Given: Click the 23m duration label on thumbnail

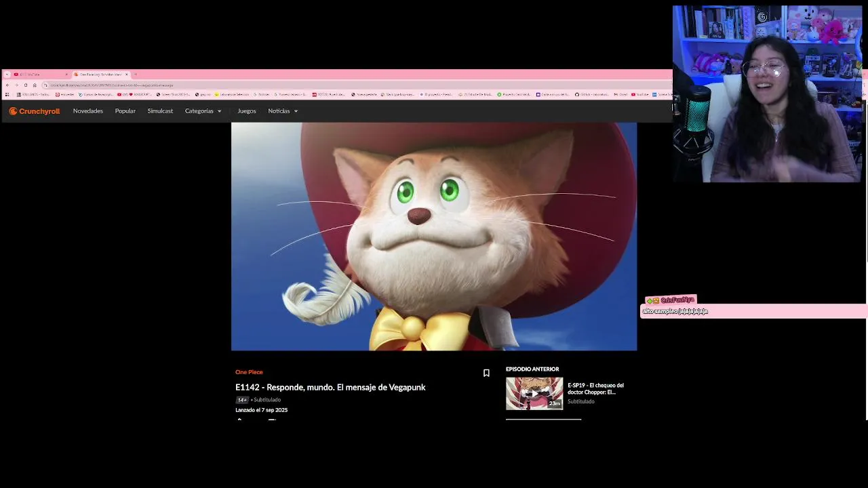Looking at the screenshot, I should [x=555, y=403].
